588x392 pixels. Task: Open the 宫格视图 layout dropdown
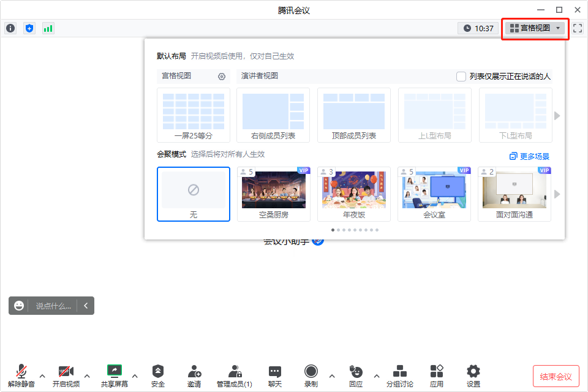tap(535, 28)
